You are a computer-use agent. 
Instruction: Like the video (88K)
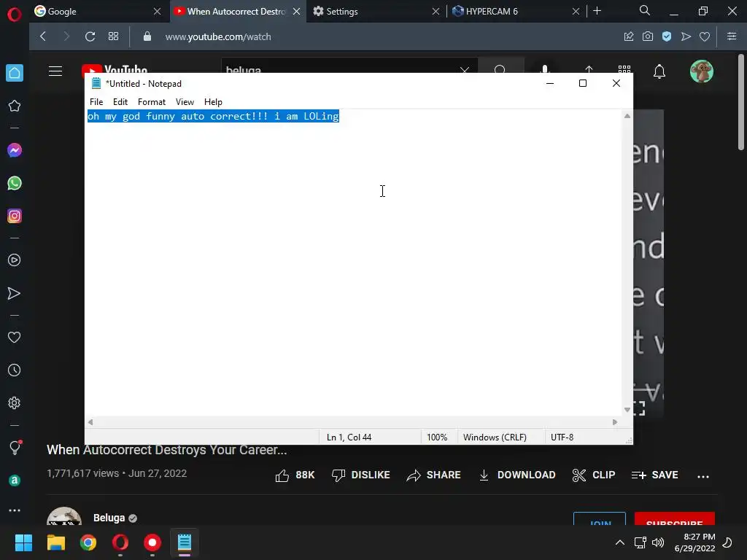295,475
